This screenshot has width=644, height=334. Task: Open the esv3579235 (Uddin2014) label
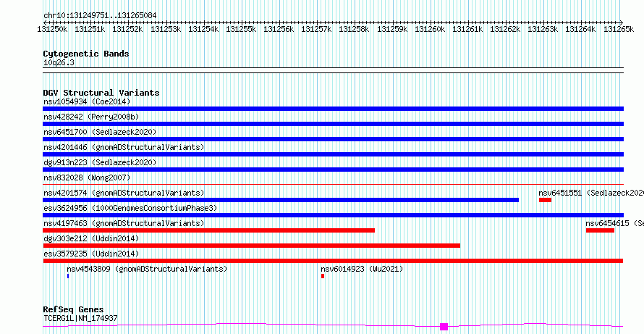click(x=91, y=254)
